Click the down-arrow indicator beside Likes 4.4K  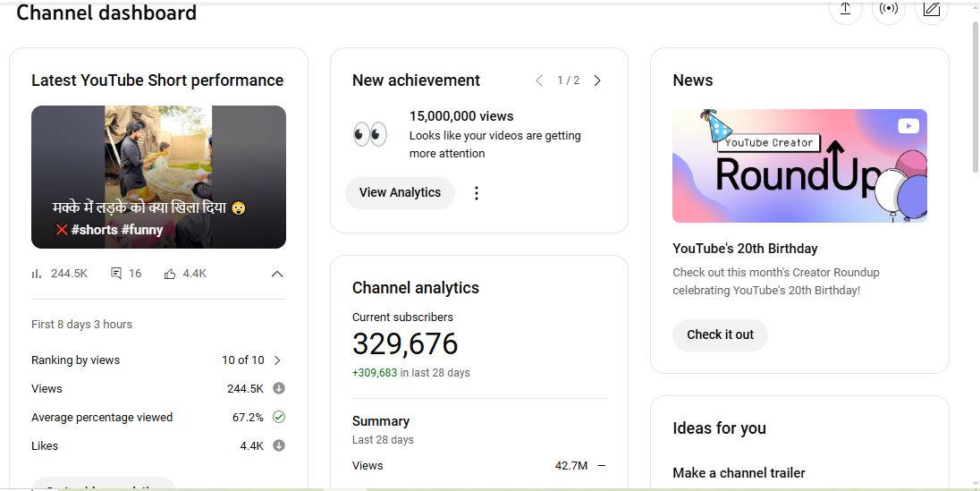point(279,445)
